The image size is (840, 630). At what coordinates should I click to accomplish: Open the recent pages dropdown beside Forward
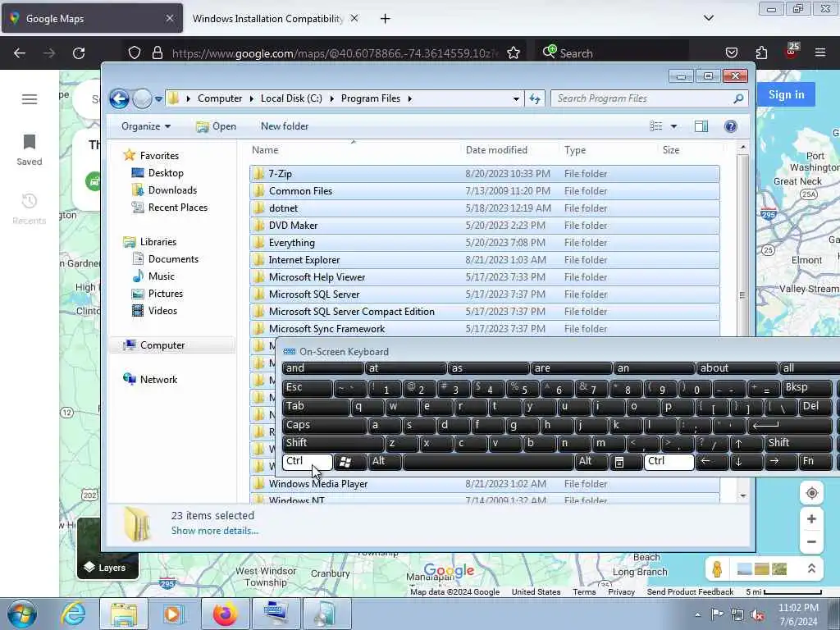point(158,99)
